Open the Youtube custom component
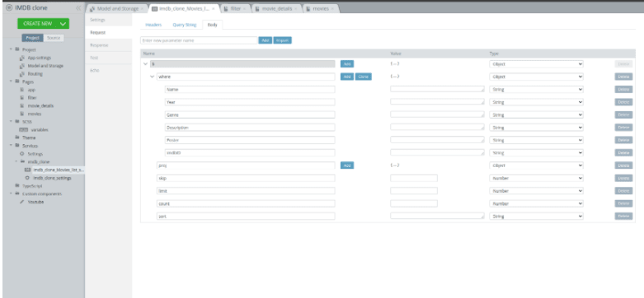The width and height of the screenshot is (644, 298). (35, 202)
